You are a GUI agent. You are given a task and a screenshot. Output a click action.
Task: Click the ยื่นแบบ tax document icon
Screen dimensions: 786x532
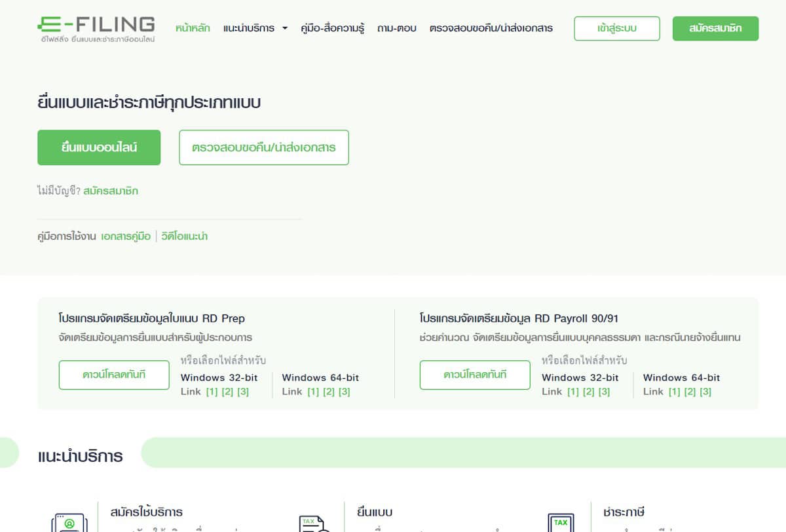tap(314, 522)
